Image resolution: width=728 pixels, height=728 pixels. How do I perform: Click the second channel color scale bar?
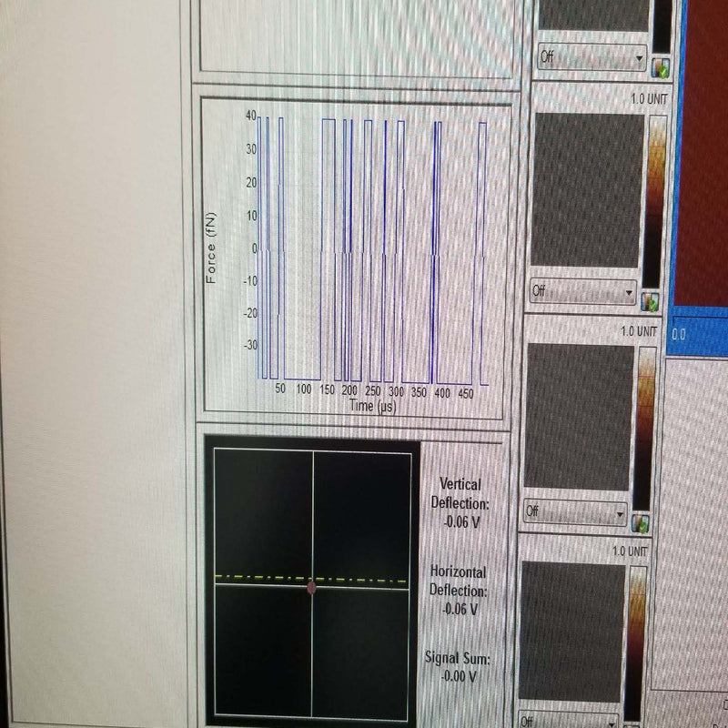654,200
